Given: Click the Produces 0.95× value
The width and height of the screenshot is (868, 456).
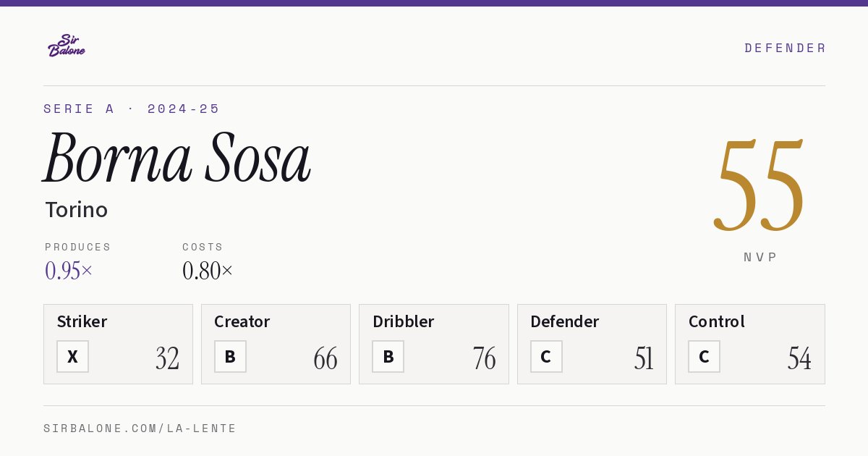Looking at the screenshot, I should click(69, 271).
